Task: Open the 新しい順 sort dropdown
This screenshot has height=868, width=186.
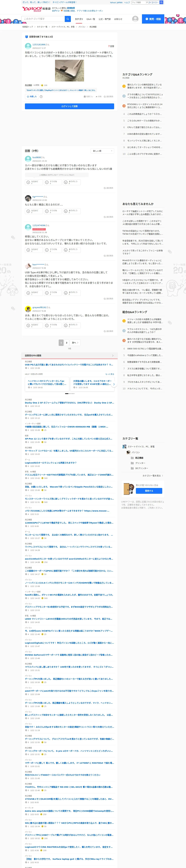Action: click(x=102, y=151)
